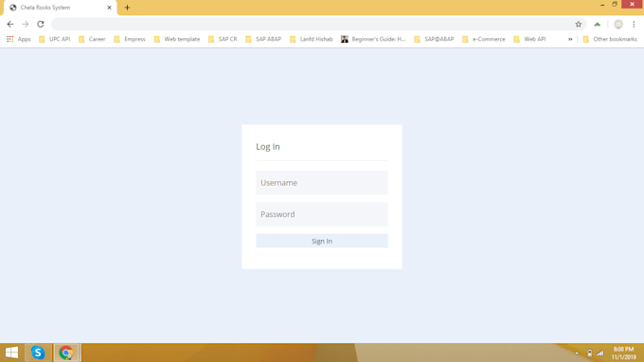Open the Web API bookmark folder
This screenshot has height=362, width=644.
[529, 39]
